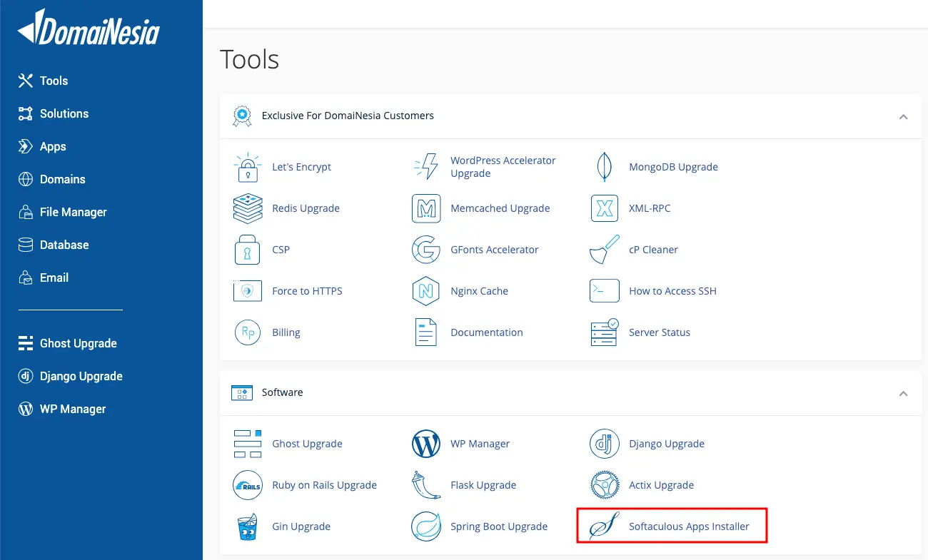The height and width of the screenshot is (560, 928).
Task: Click the Force to HTTPS shield icon
Action: click(x=248, y=291)
